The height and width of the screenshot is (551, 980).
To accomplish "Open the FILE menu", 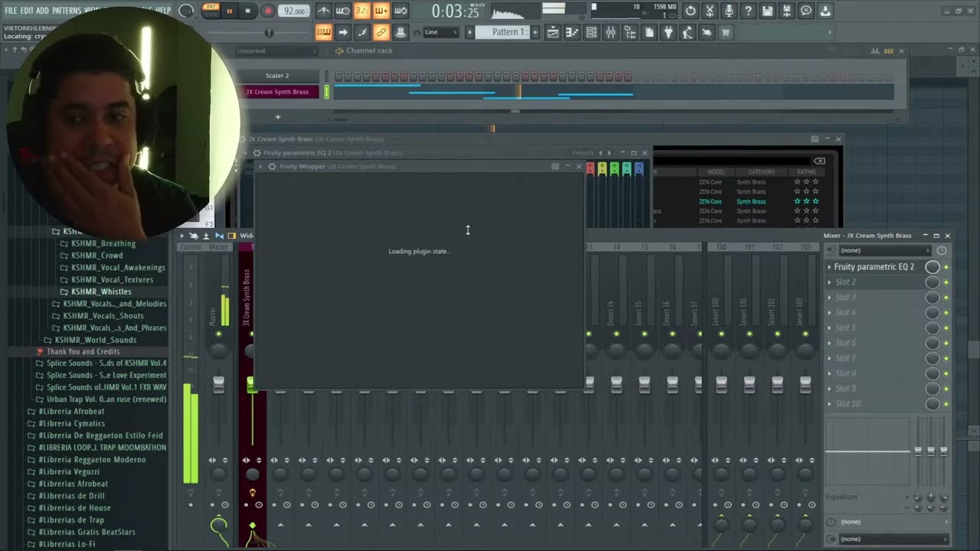I will tap(11, 11).
